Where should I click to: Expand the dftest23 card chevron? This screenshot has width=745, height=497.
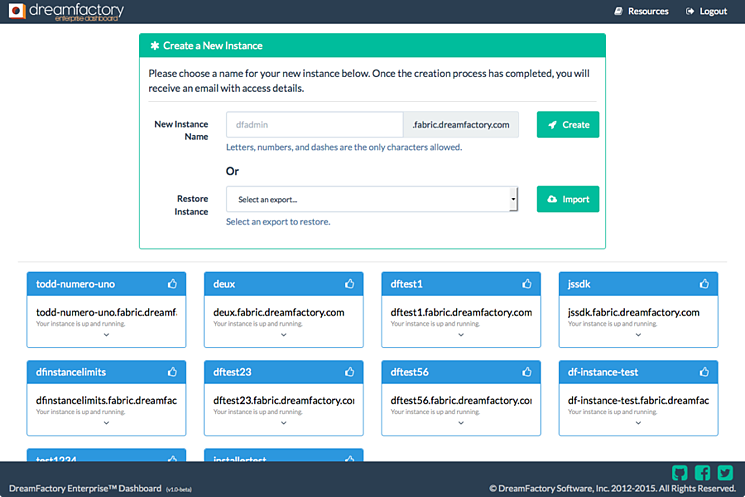point(284,423)
